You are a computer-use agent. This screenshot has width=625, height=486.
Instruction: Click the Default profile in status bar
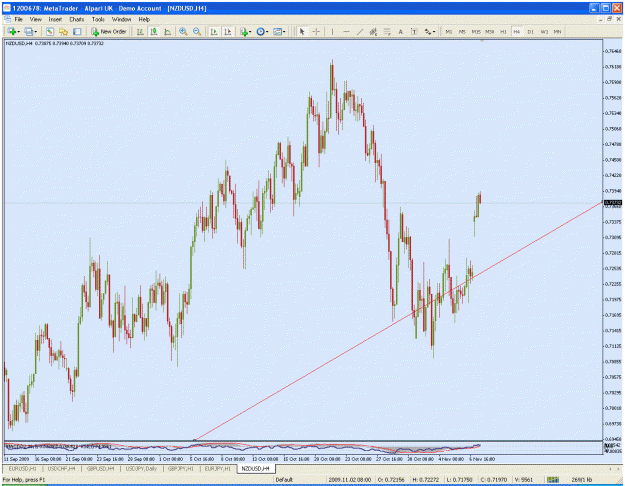(x=284, y=480)
